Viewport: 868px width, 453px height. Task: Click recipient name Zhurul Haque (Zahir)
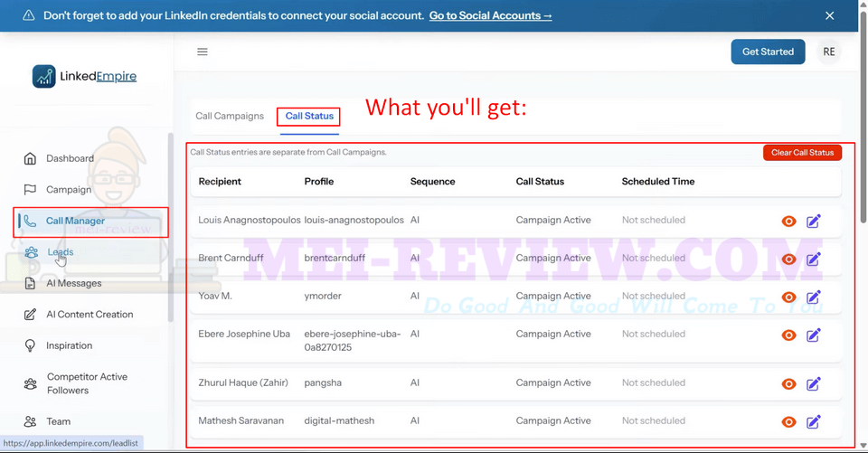coord(243,382)
